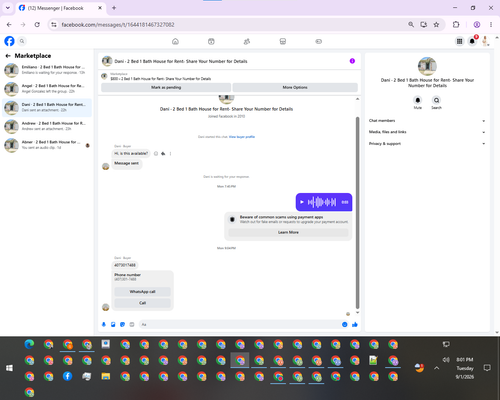
Task: Open the notifications bell
Action: point(472,41)
